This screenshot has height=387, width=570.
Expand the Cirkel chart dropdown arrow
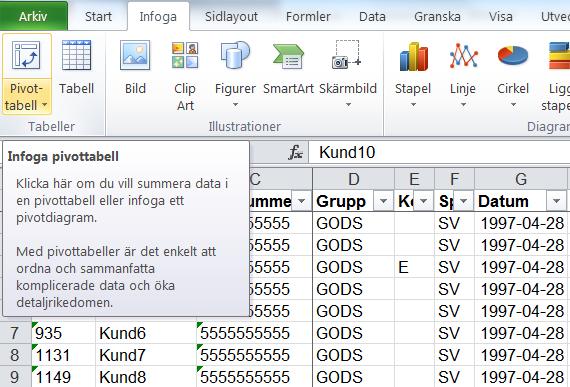[513, 105]
